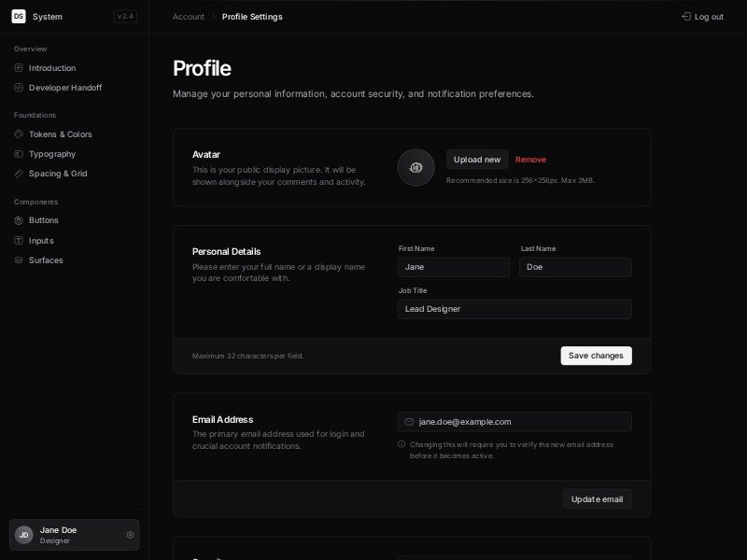
Task: Click the Typography icon in sidebar
Action: click(19, 154)
